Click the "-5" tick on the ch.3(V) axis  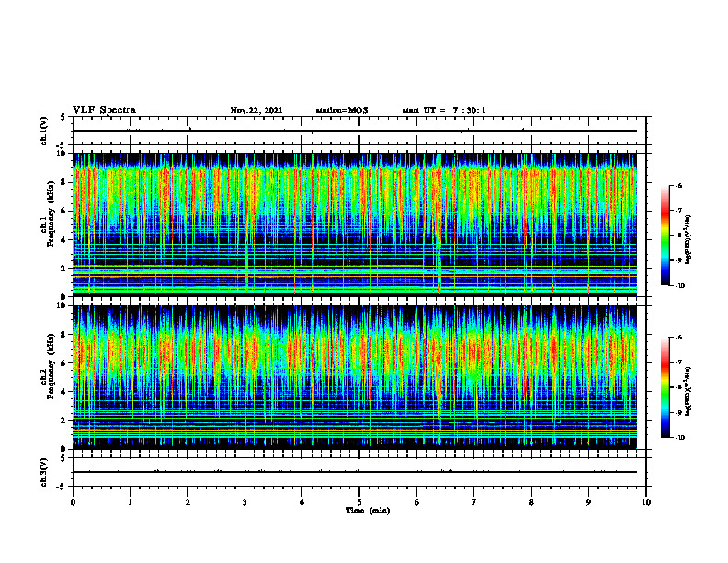[x=62, y=487]
